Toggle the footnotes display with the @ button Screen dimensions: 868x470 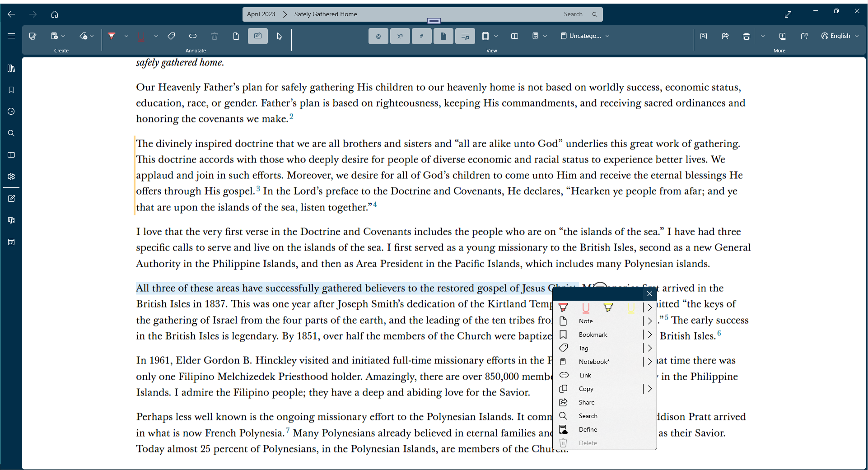(x=378, y=36)
